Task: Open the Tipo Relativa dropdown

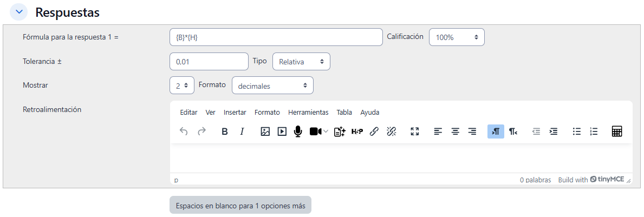Action: coord(301,62)
